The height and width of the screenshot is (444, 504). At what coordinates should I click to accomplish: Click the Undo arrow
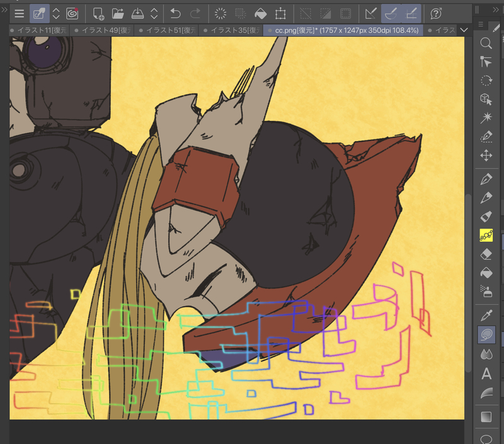point(175,13)
